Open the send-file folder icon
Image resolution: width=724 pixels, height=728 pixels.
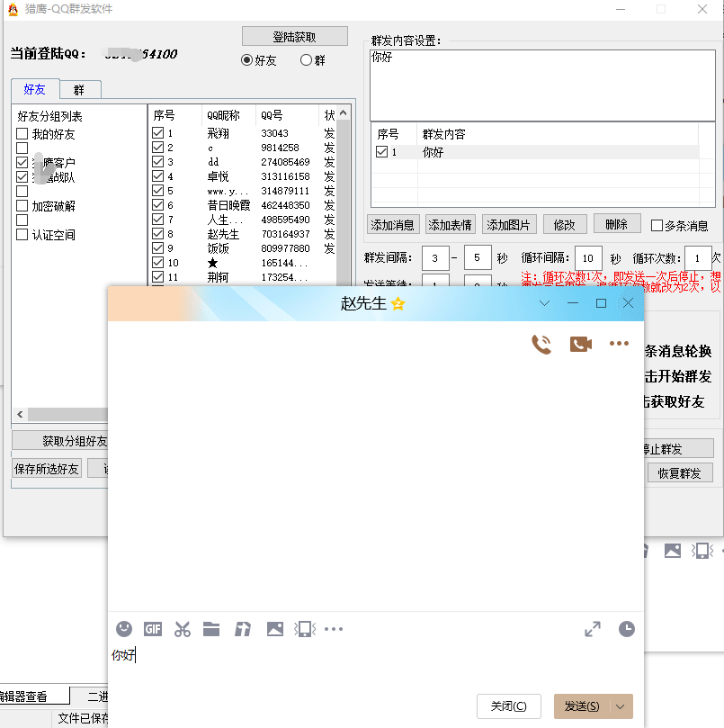[x=211, y=629]
